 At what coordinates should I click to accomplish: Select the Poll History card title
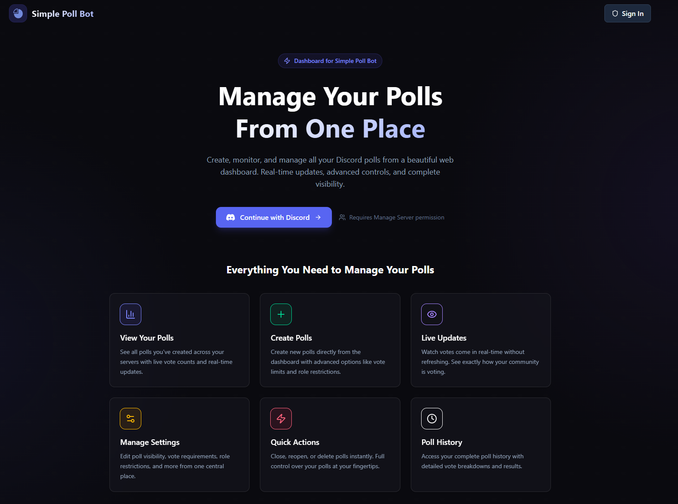[x=442, y=442]
